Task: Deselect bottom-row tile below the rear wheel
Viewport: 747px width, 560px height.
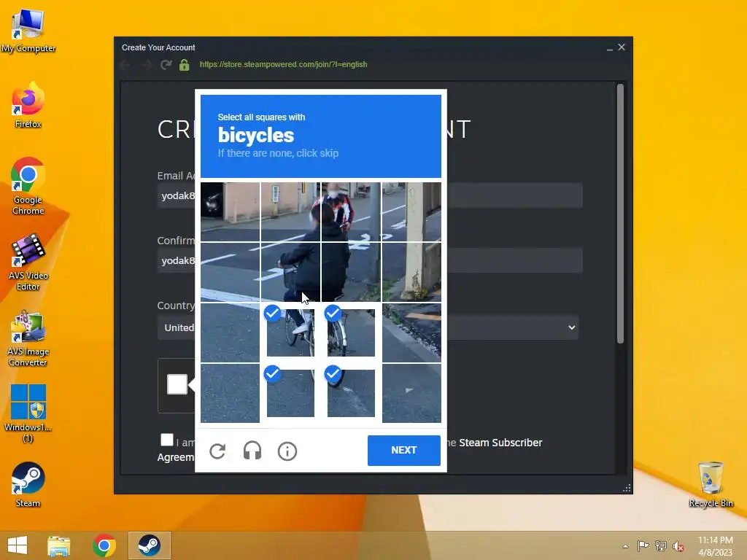Action: pos(351,393)
